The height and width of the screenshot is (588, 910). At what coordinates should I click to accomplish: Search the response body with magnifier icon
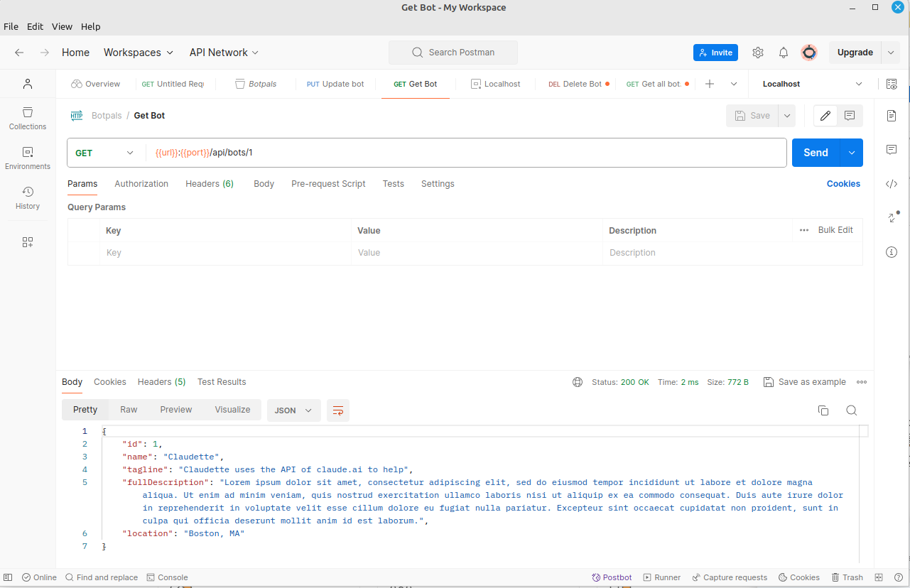[x=851, y=410]
